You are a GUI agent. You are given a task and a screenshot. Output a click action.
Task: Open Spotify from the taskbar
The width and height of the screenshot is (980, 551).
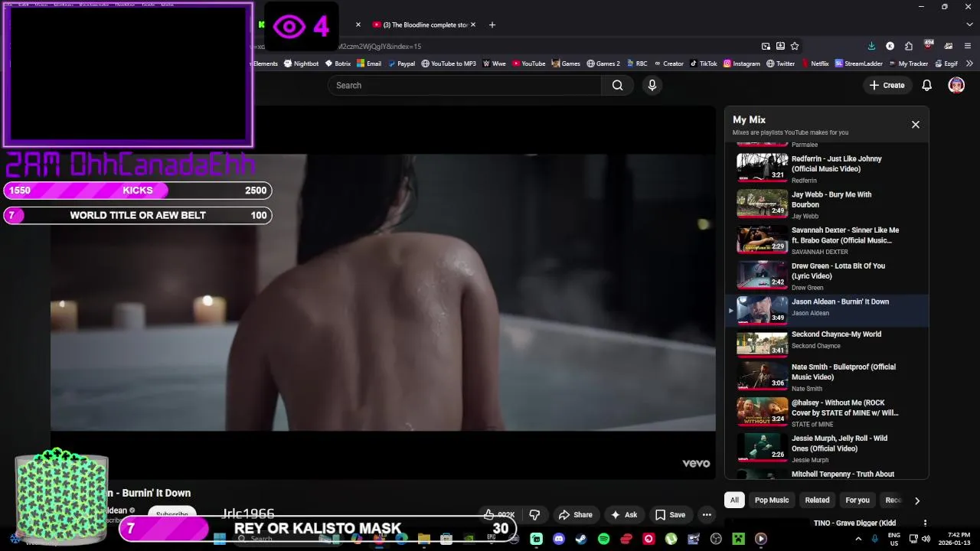click(x=603, y=539)
